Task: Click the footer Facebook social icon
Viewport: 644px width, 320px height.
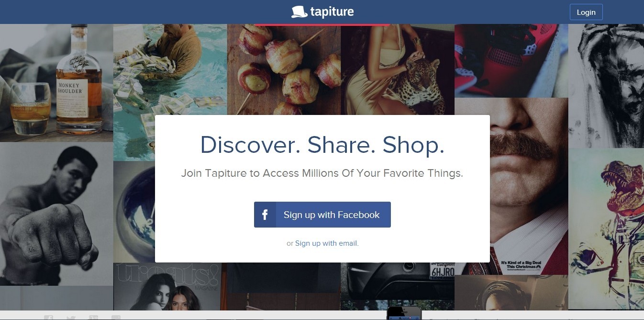Action: pos(48,318)
